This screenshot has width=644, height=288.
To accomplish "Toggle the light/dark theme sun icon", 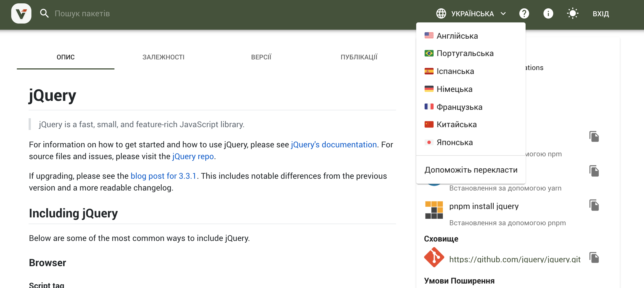I will click(572, 13).
